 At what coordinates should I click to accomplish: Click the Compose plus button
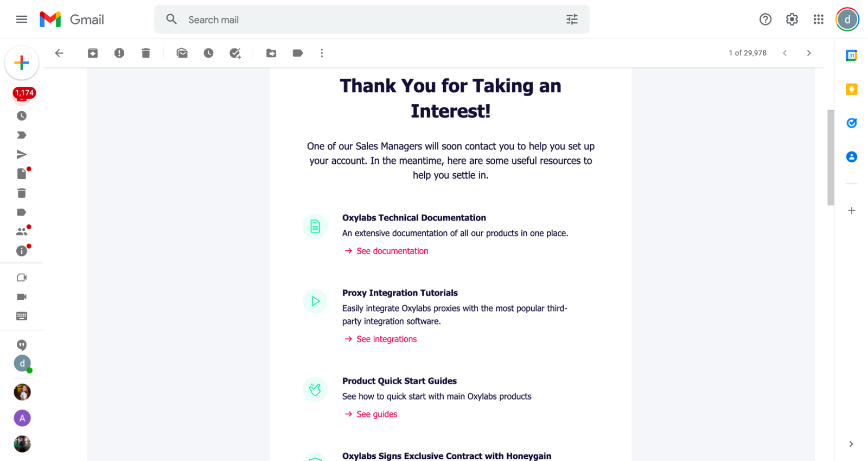coord(22,63)
